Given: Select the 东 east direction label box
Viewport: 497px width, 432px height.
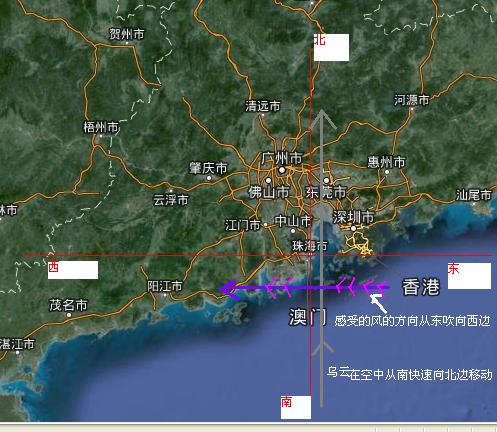Looking at the screenshot, I should (x=469, y=276).
